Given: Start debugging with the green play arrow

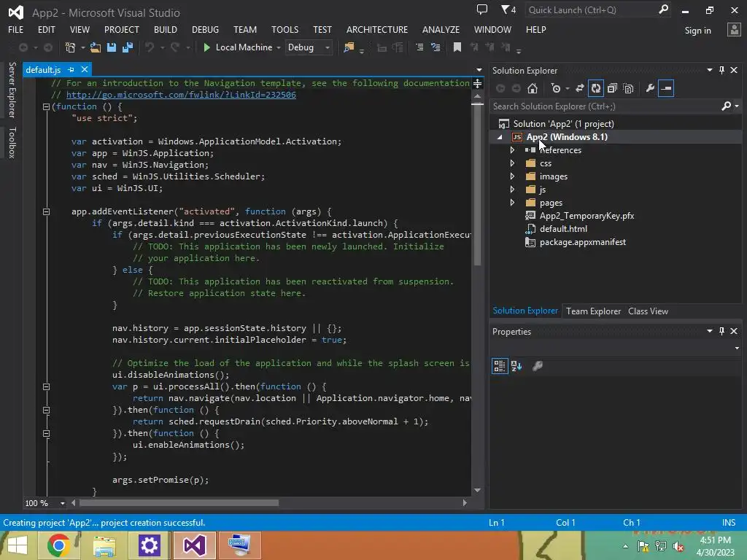Looking at the screenshot, I should [x=206, y=47].
